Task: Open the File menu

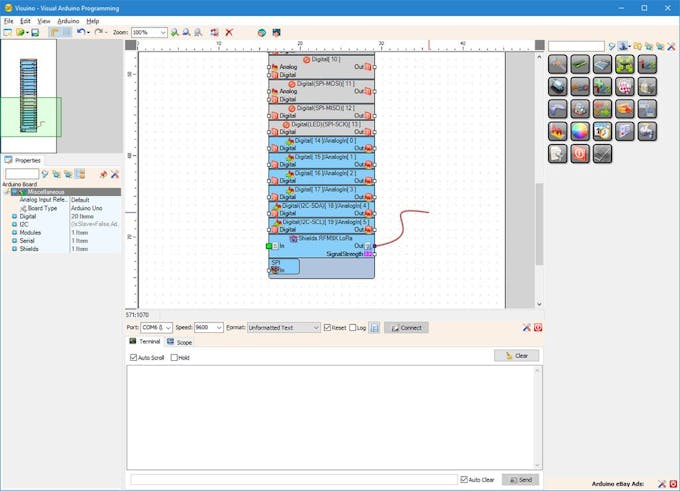Action: click(9, 21)
